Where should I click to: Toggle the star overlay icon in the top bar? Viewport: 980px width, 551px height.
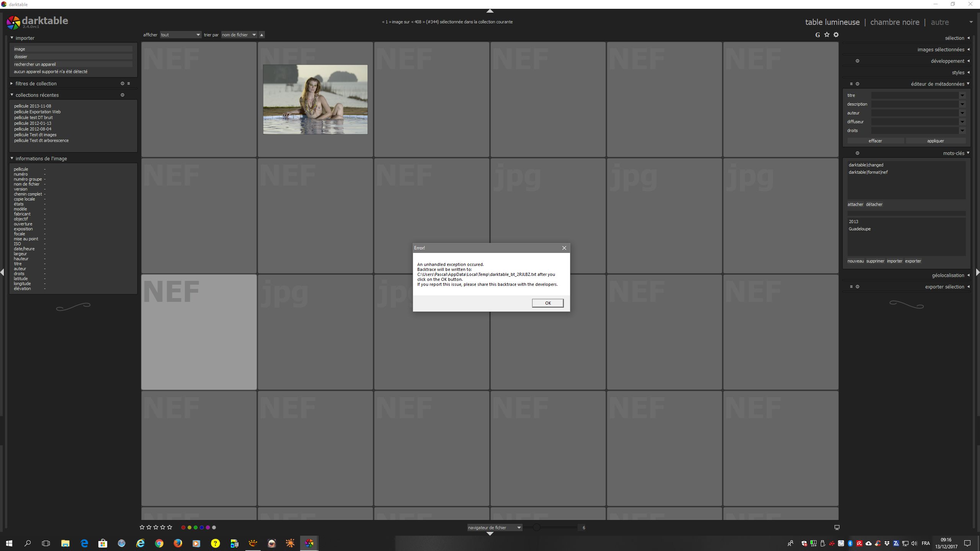click(827, 35)
